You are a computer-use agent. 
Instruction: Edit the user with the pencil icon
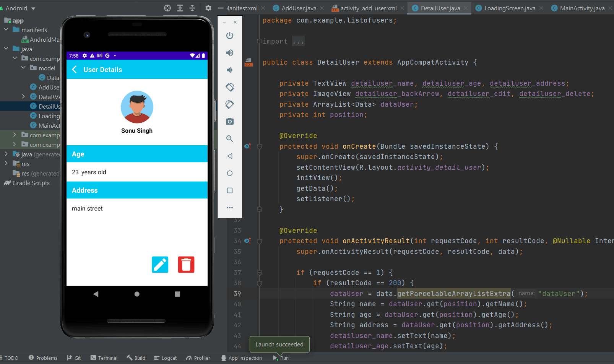[160, 265]
